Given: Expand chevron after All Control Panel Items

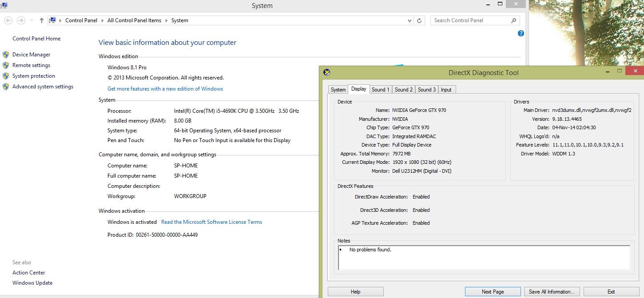Looking at the screenshot, I should (167, 20).
